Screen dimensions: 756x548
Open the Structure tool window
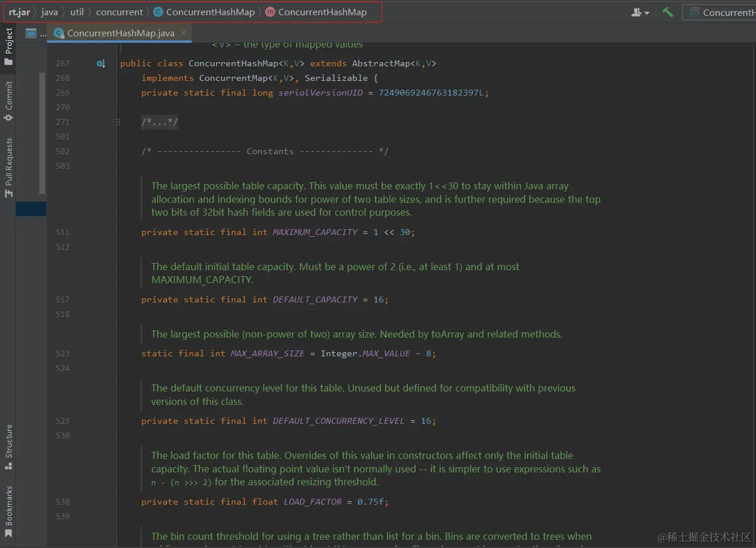pyautogui.click(x=8, y=447)
